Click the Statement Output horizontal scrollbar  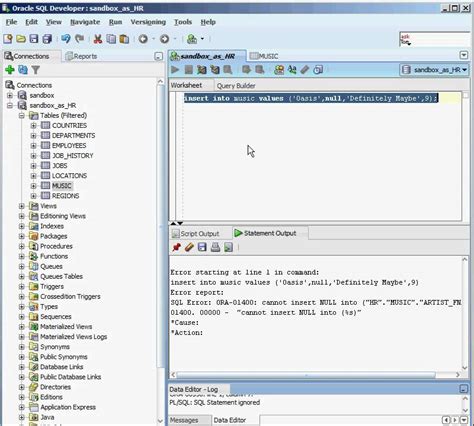tap(305, 375)
